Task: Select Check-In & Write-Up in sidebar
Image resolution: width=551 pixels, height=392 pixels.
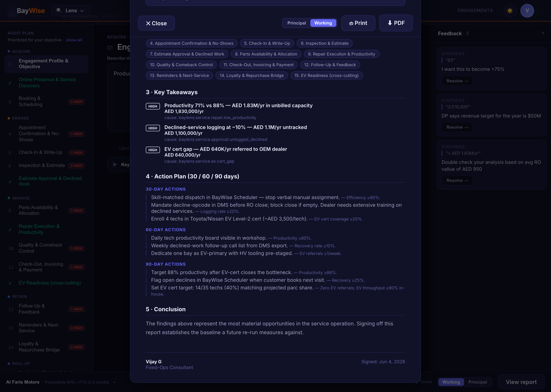Action: [x=46, y=153]
